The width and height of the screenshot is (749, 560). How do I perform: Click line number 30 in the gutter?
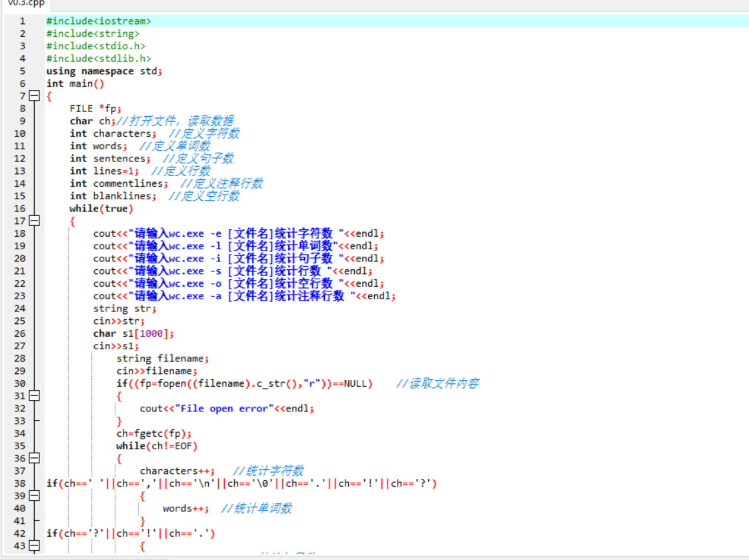tap(19, 383)
